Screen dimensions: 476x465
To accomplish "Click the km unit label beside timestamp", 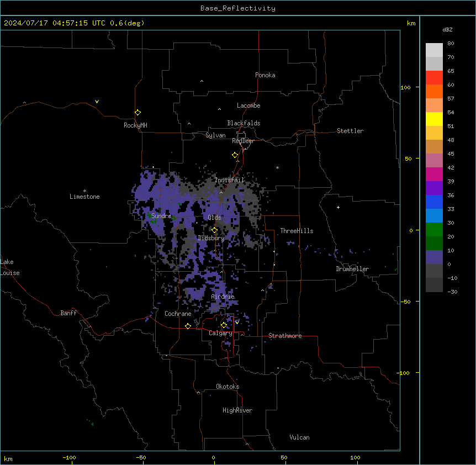I will tap(411, 23).
